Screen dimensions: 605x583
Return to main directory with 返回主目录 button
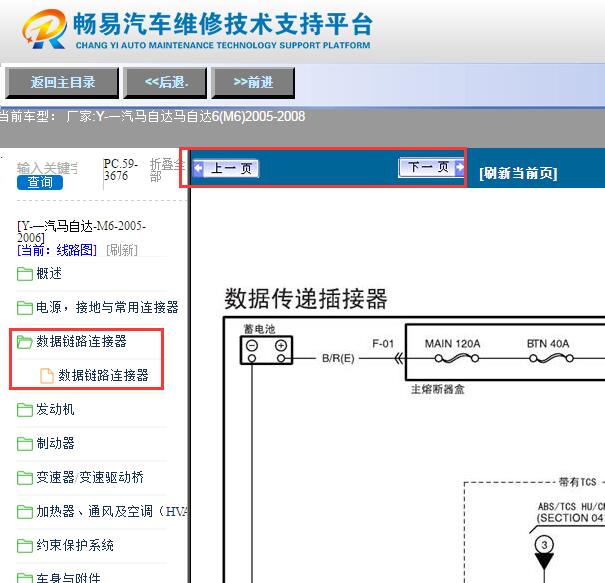62,83
